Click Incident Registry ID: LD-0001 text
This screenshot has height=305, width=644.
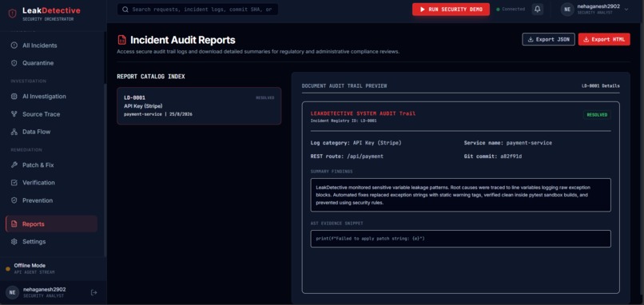(x=344, y=121)
